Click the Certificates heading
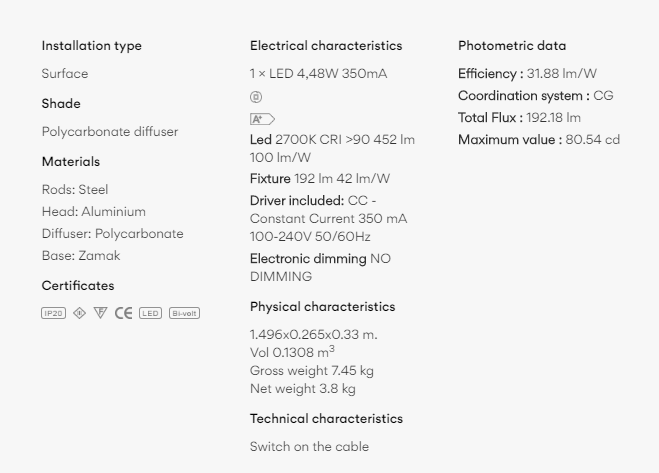 click(x=78, y=286)
